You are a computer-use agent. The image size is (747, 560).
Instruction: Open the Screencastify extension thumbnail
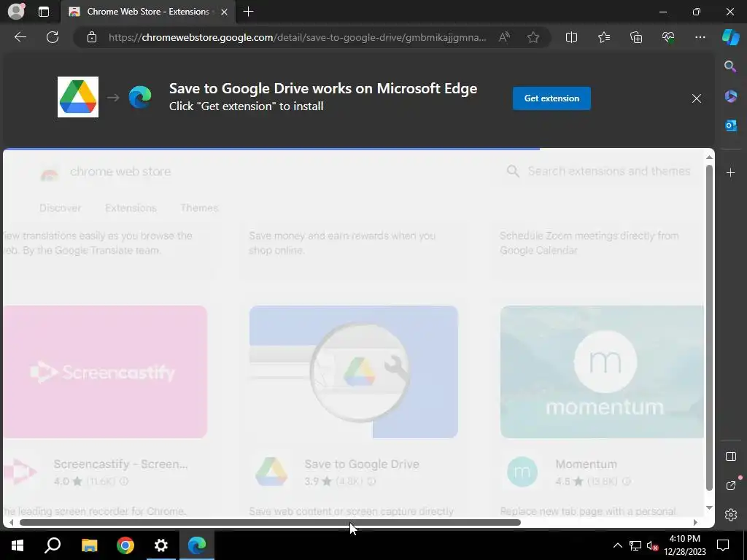coord(105,372)
